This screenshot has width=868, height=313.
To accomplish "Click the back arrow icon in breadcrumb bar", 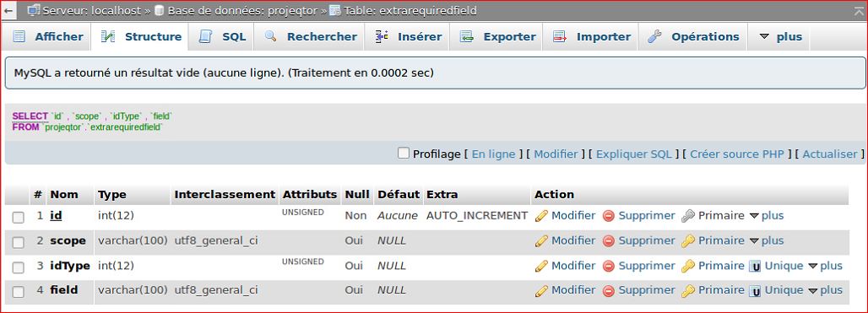I will point(8,10).
